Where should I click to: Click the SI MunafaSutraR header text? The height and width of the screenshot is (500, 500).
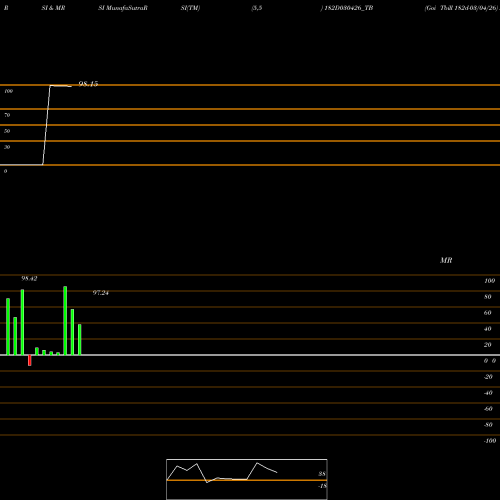[x=123, y=8]
